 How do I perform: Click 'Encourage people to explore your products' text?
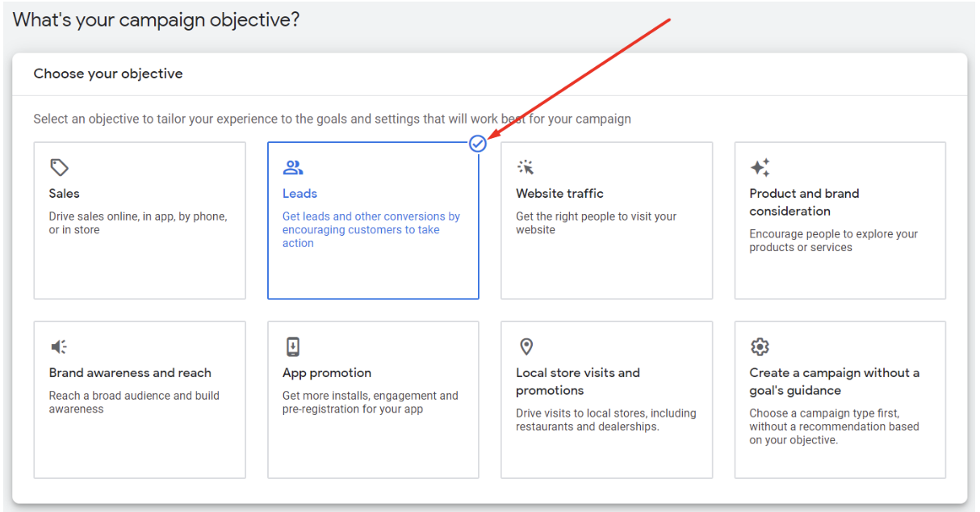(x=834, y=241)
